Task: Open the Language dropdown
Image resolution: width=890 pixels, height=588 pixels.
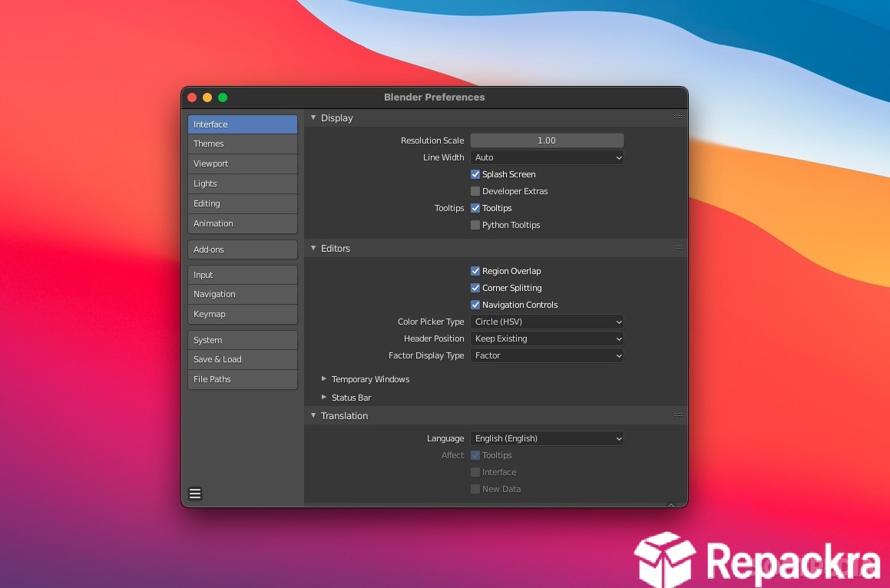Action: coord(548,438)
